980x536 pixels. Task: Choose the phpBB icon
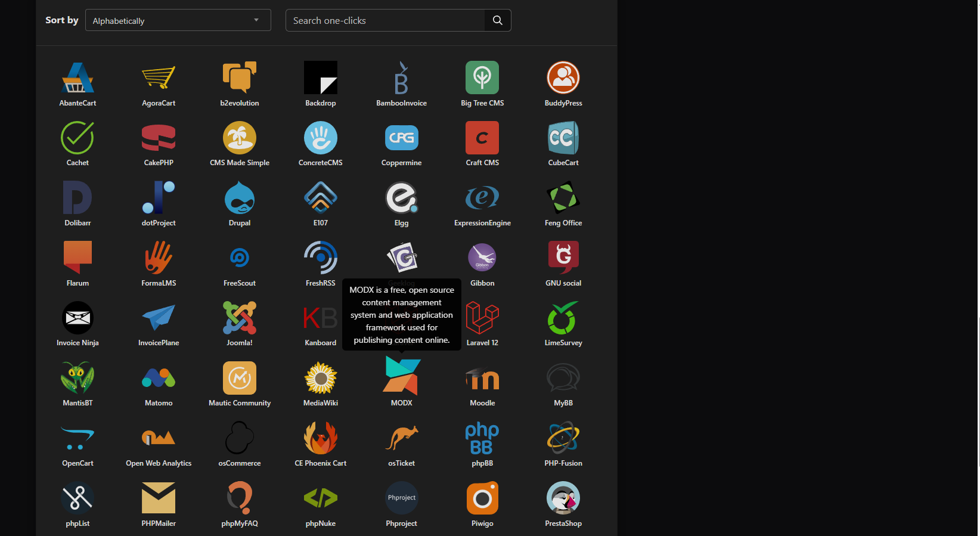click(482, 438)
